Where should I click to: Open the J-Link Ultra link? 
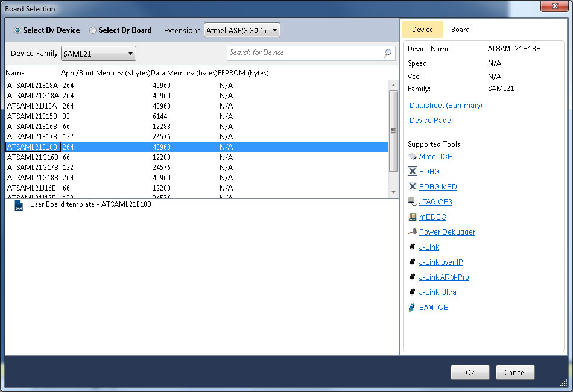point(438,292)
